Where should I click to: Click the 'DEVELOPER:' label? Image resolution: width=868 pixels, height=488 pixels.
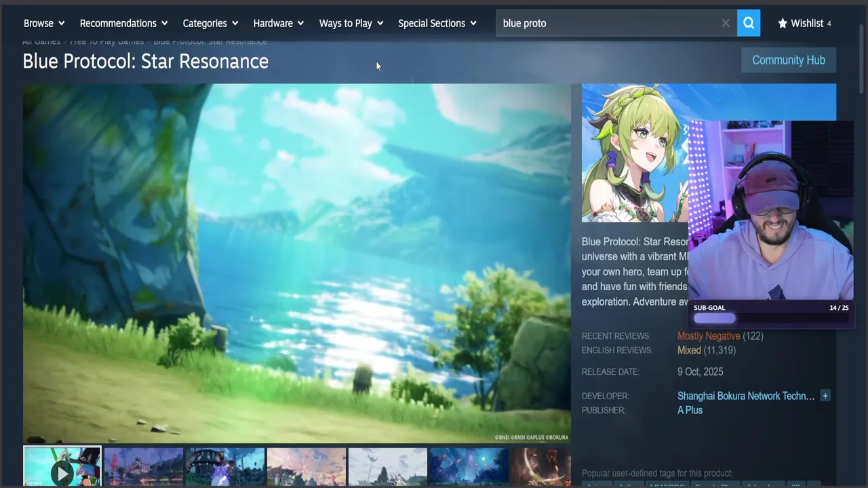tap(606, 396)
